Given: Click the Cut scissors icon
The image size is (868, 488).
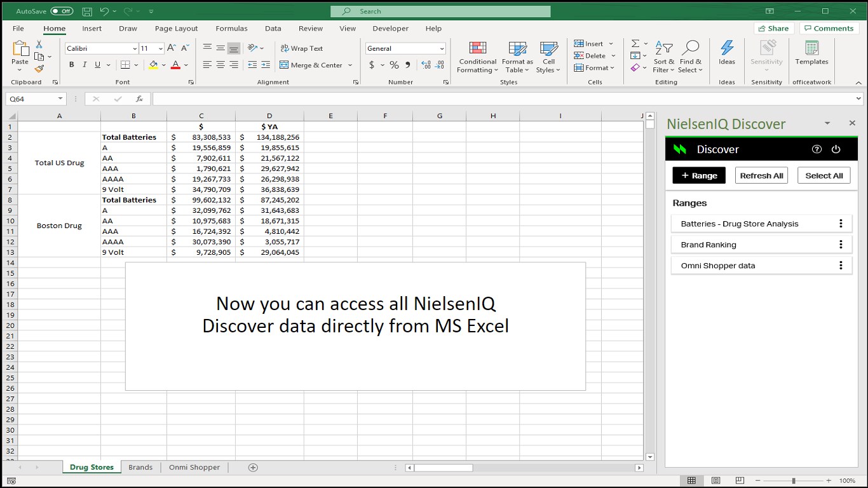Looking at the screenshot, I should (x=39, y=44).
